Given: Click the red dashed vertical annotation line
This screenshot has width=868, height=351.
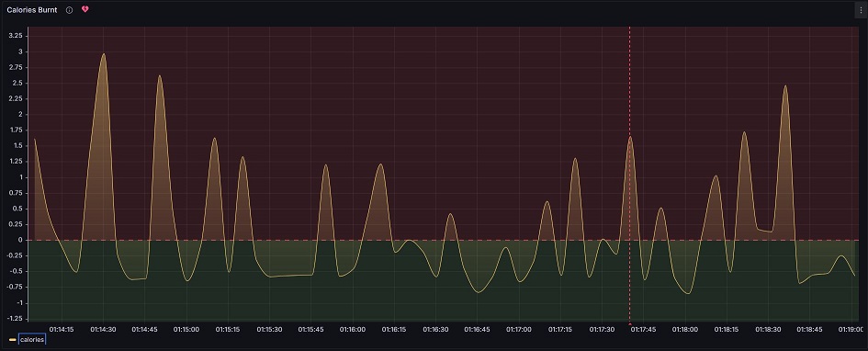Looking at the screenshot, I should pyautogui.click(x=629, y=166).
